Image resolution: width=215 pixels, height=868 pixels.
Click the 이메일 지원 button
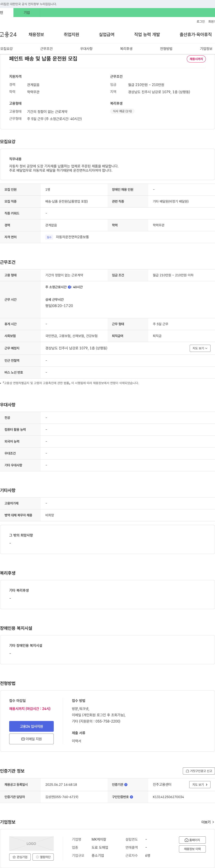coord(31,739)
